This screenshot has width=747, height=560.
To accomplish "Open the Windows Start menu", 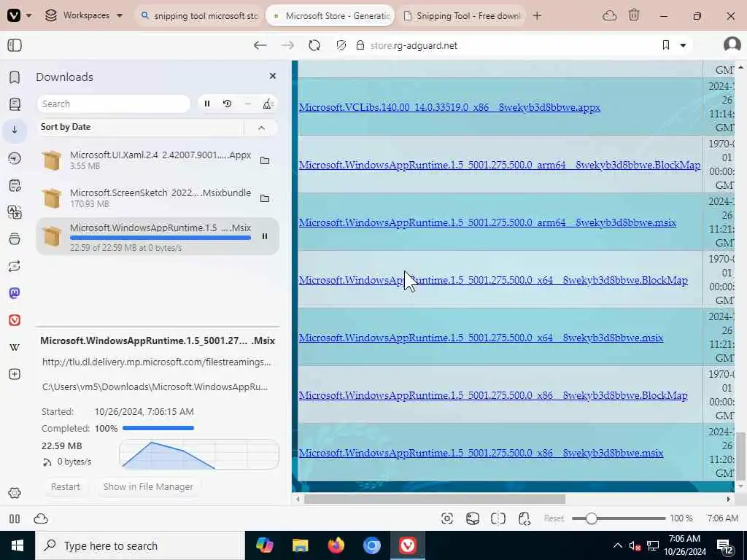I will pos(18,545).
